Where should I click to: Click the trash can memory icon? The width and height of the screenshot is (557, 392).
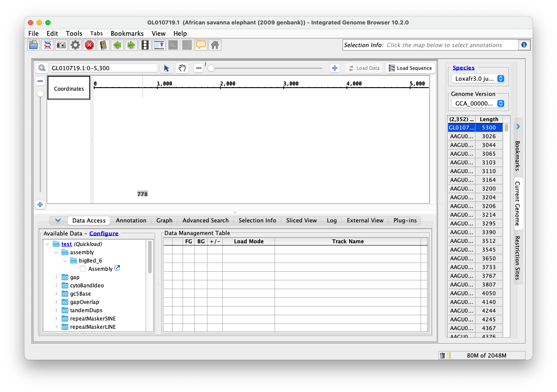pos(442,355)
